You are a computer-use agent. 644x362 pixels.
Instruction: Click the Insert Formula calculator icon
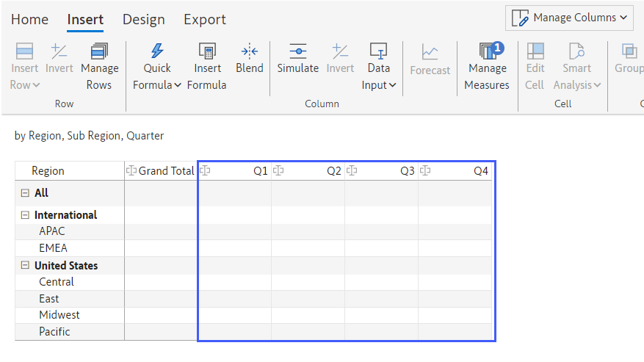[207, 51]
